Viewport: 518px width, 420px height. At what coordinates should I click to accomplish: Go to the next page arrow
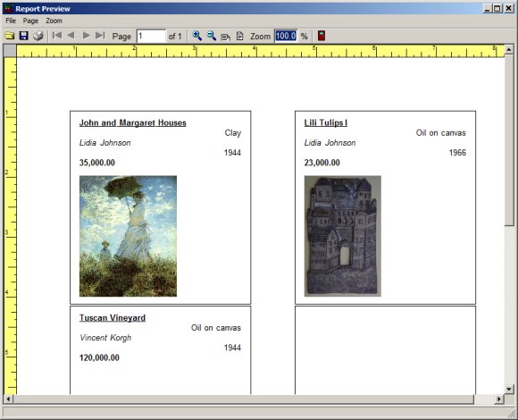(x=87, y=36)
